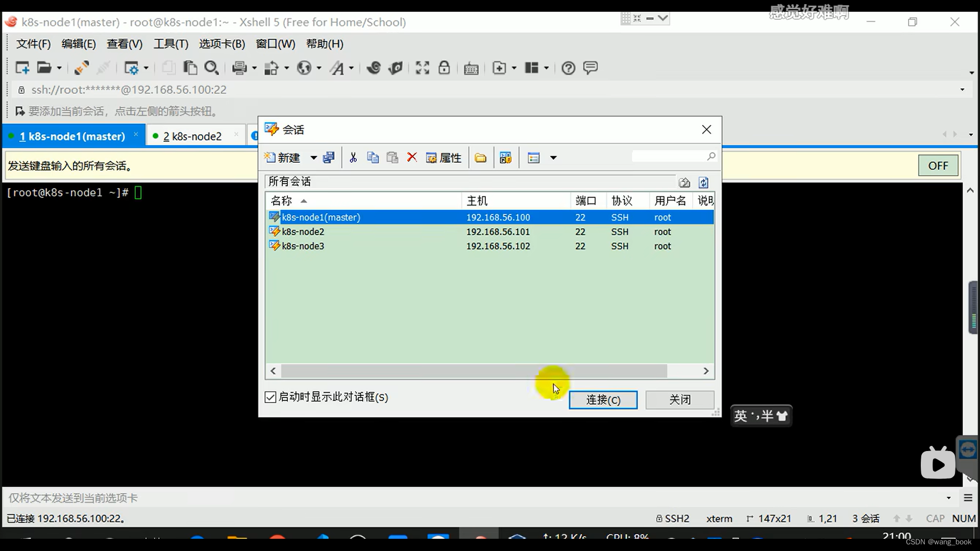Open the File (F) menu
The height and width of the screenshot is (551, 980).
tap(33, 44)
